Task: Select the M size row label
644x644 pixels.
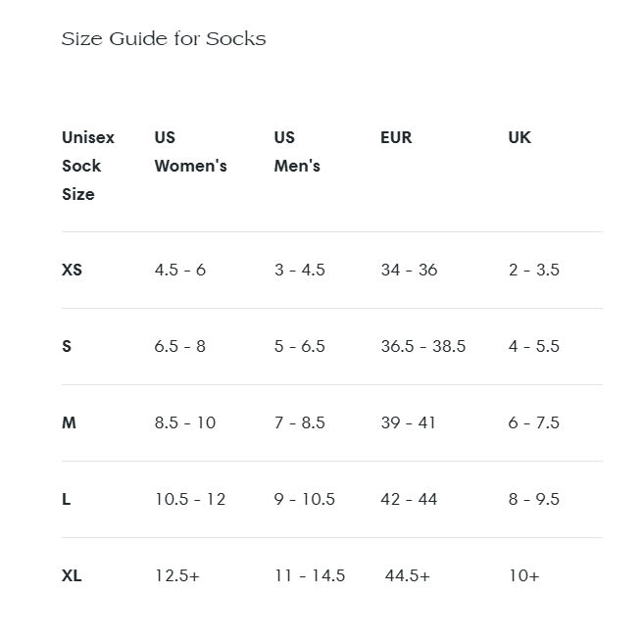Action: tap(69, 422)
